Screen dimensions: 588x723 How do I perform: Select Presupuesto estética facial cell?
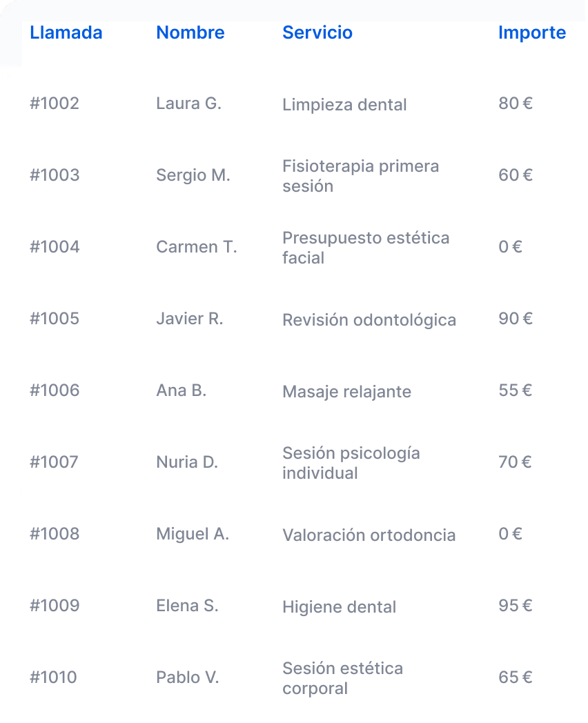click(366, 248)
